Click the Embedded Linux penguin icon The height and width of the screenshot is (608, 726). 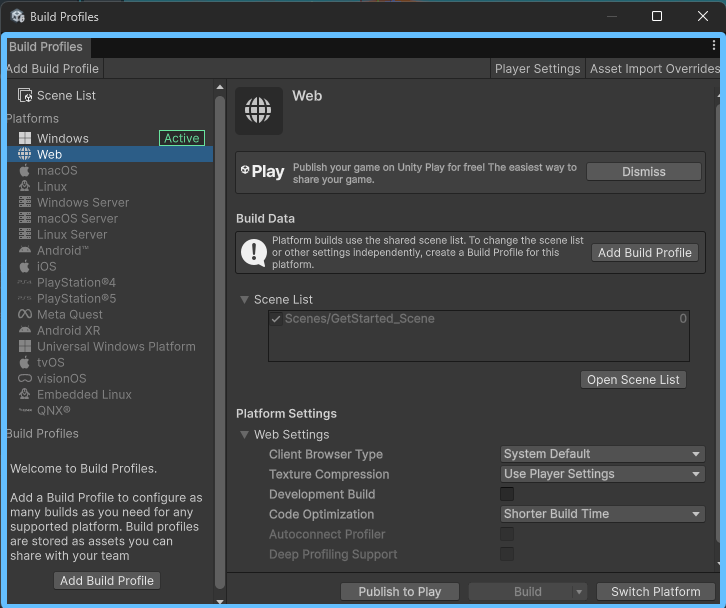25,394
